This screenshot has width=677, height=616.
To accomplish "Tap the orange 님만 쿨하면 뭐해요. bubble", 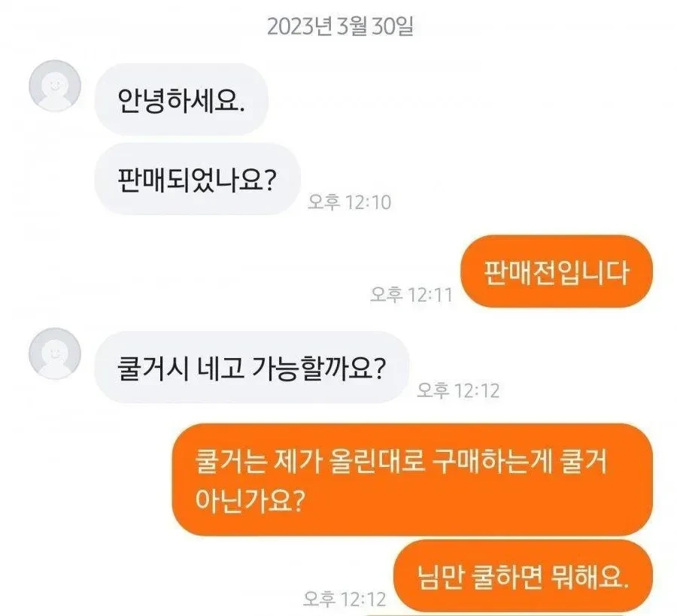I will [523, 576].
